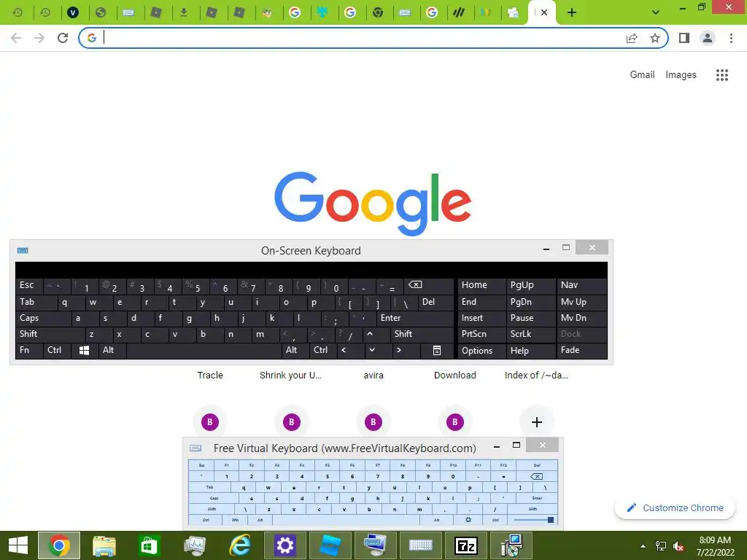Viewport: 747px width, 560px height.
Task: Click Mv Up on On-Screen Keyboard
Action: 581,302
